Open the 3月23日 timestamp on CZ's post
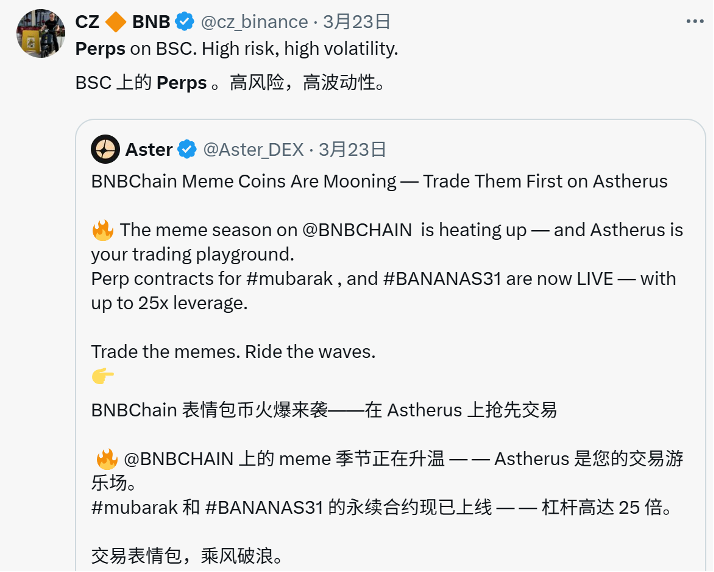Viewport: 714px width, 572px height. 357,21
